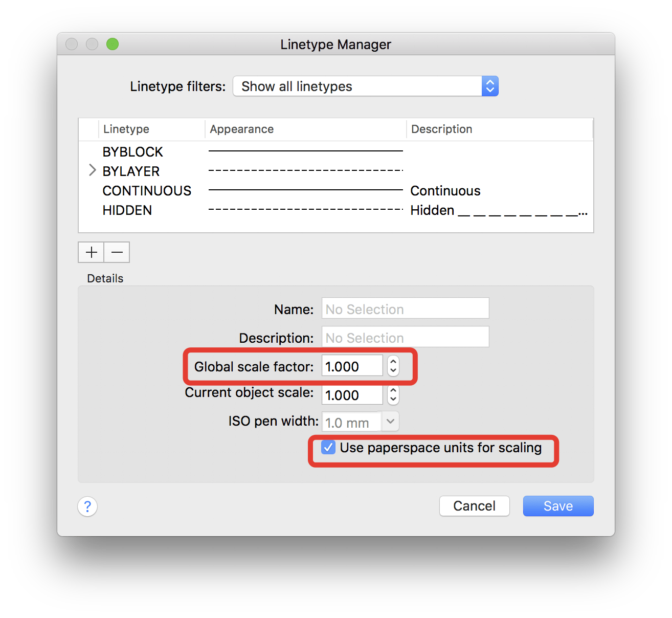Click the remove linetype (−) icon
Image resolution: width=672 pixels, height=618 pixels.
click(117, 252)
